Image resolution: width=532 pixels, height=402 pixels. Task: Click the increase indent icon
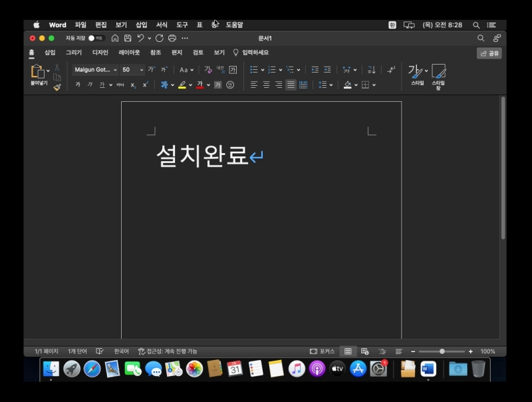click(x=327, y=69)
